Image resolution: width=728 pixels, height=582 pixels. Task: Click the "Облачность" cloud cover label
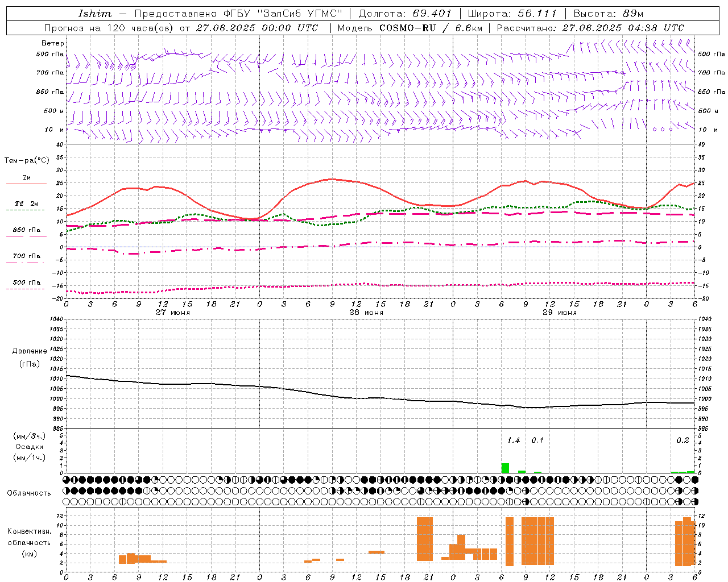[x=29, y=493]
